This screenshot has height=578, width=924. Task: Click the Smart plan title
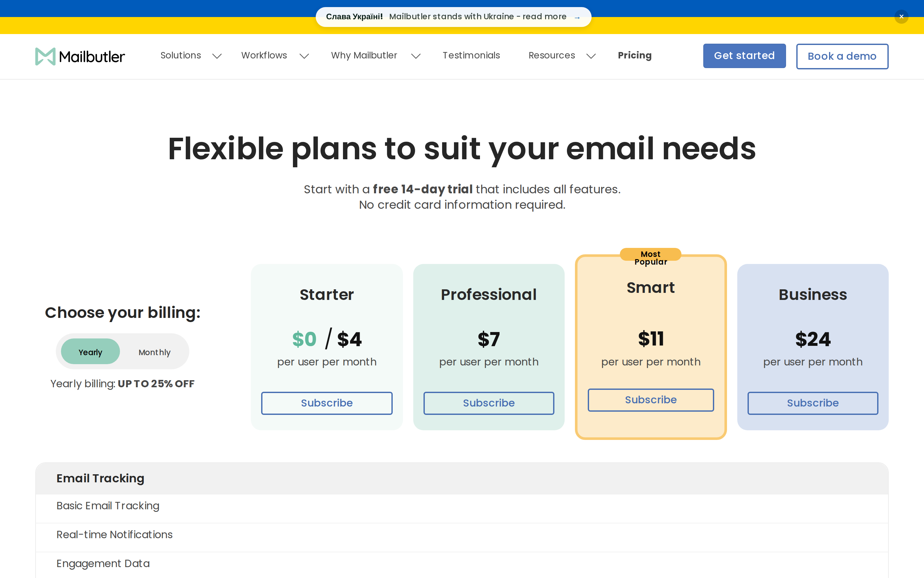pyautogui.click(x=651, y=287)
